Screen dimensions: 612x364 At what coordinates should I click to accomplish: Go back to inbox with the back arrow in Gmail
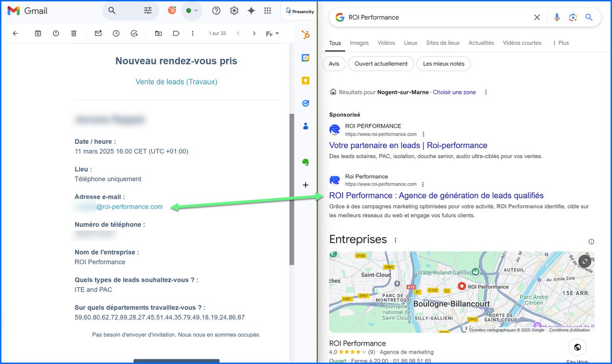click(15, 33)
